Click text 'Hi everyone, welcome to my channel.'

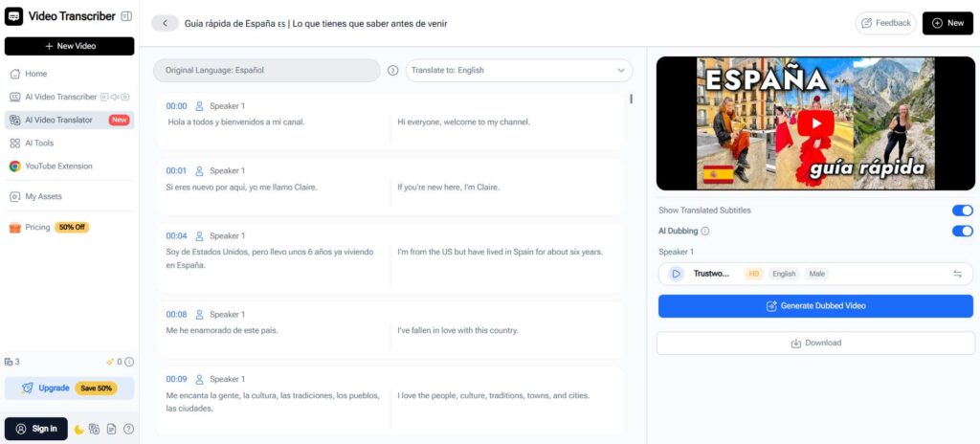coord(464,122)
